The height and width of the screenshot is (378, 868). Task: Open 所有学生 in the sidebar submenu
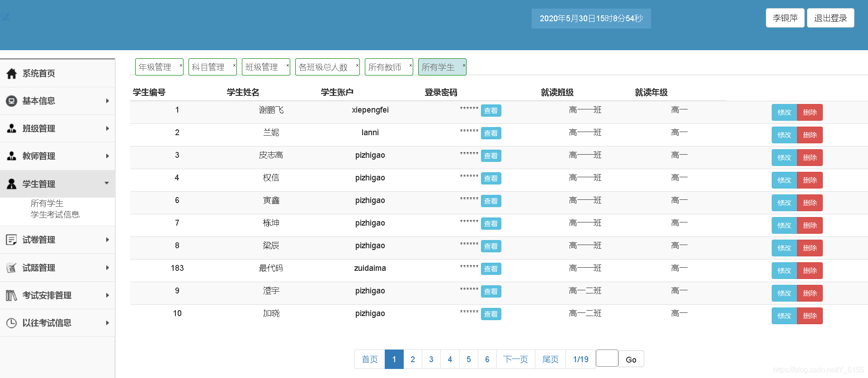click(x=47, y=203)
